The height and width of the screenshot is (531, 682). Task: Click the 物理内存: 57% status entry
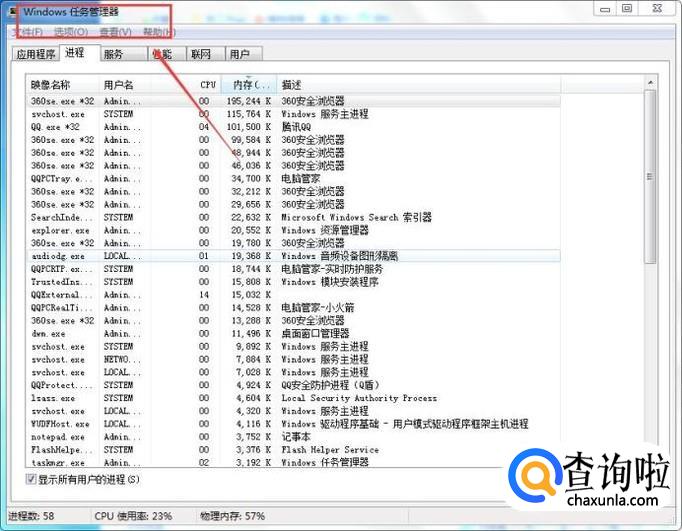pyautogui.click(x=232, y=516)
